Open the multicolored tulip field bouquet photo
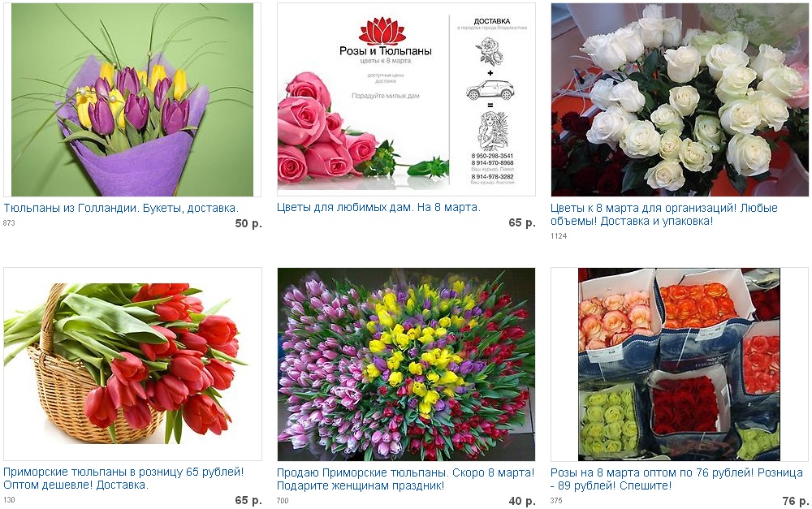Screen dimensions: 812x509 [406, 364]
